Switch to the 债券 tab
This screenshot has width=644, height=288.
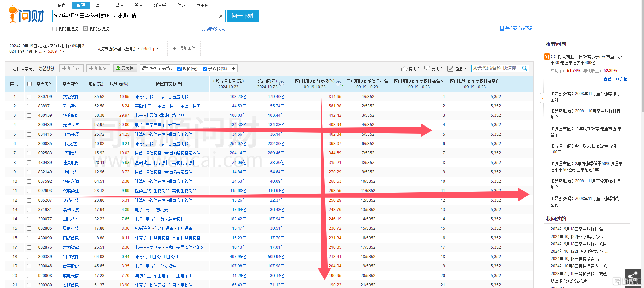[x=181, y=5]
